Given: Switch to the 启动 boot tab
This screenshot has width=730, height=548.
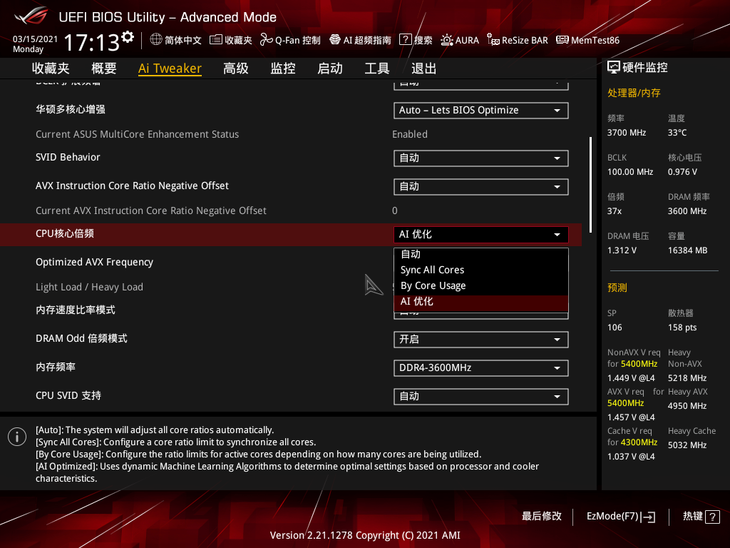Looking at the screenshot, I should pyautogui.click(x=329, y=68).
